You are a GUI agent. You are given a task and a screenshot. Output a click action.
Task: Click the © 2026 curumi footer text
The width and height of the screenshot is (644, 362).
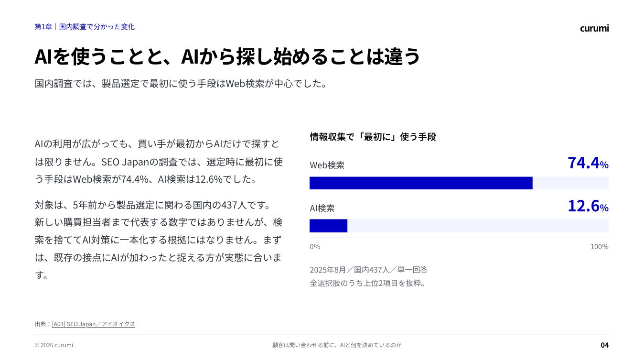(54, 345)
